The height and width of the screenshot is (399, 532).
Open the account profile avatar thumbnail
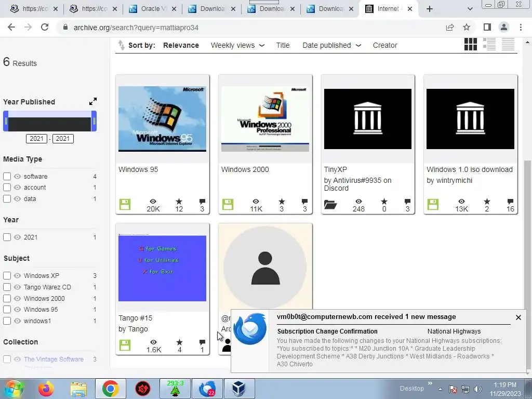(265, 267)
